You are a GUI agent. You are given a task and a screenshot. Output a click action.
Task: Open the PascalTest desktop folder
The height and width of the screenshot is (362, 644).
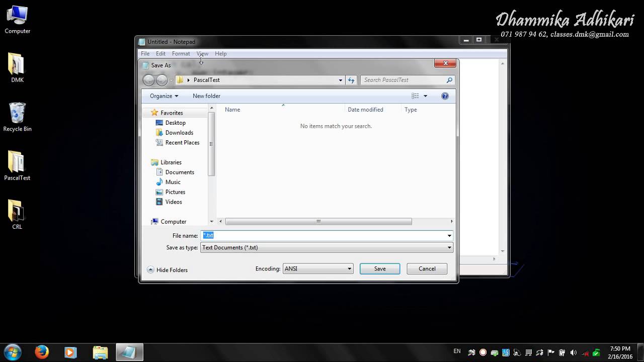(x=17, y=166)
